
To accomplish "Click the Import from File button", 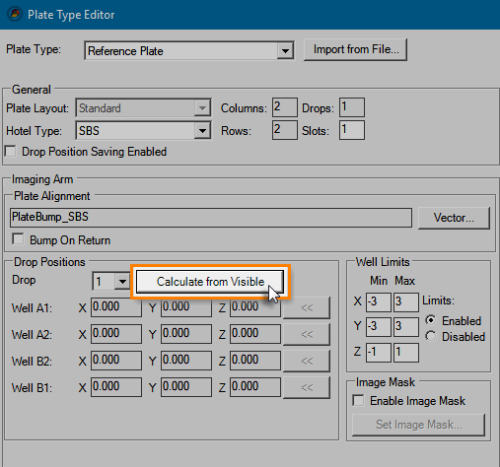I will tap(356, 49).
